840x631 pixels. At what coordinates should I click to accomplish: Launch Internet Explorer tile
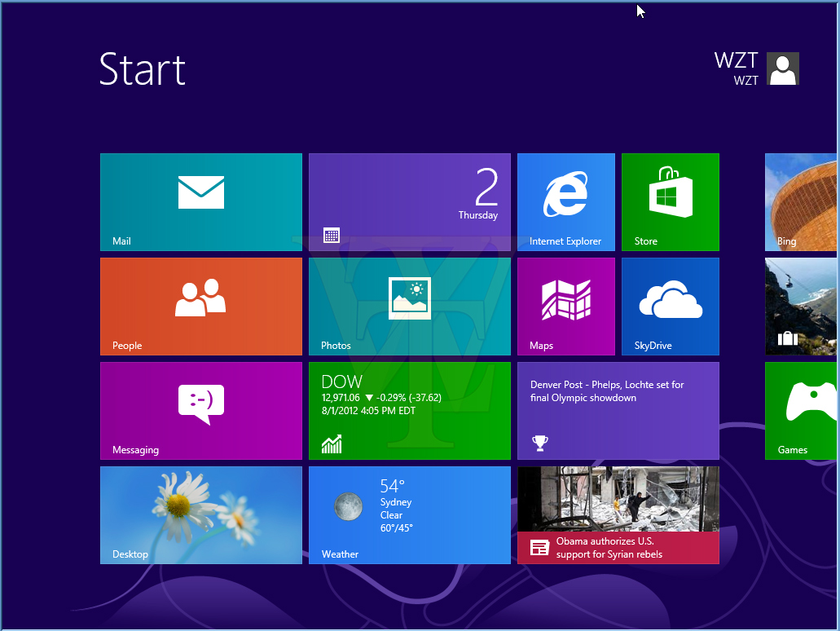(x=565, y=201)
